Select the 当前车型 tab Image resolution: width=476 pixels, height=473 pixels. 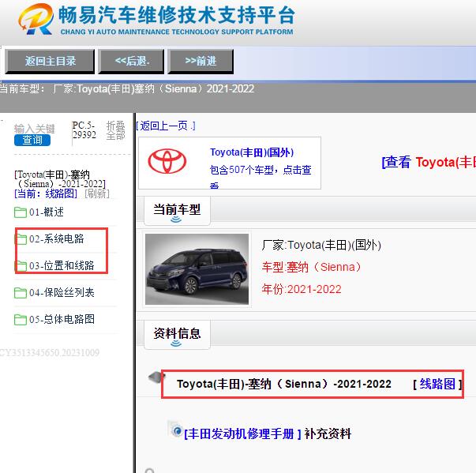tap(177, 211)
